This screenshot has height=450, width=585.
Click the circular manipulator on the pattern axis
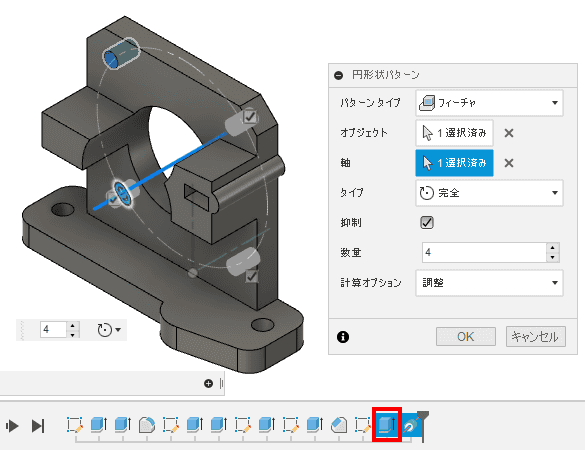tap(122, 192)
